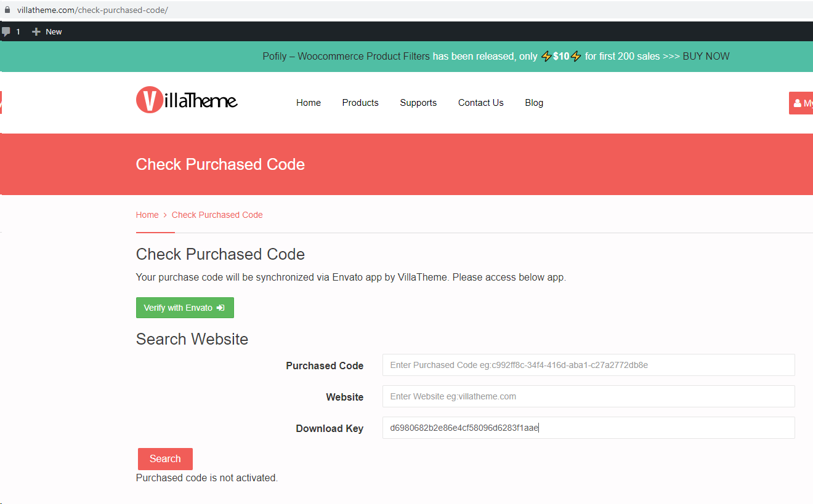Click the Website field label

345,397
